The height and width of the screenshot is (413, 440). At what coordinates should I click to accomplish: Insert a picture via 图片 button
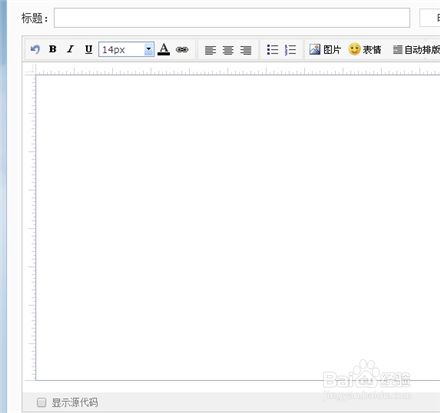click(x=325, y=50)
